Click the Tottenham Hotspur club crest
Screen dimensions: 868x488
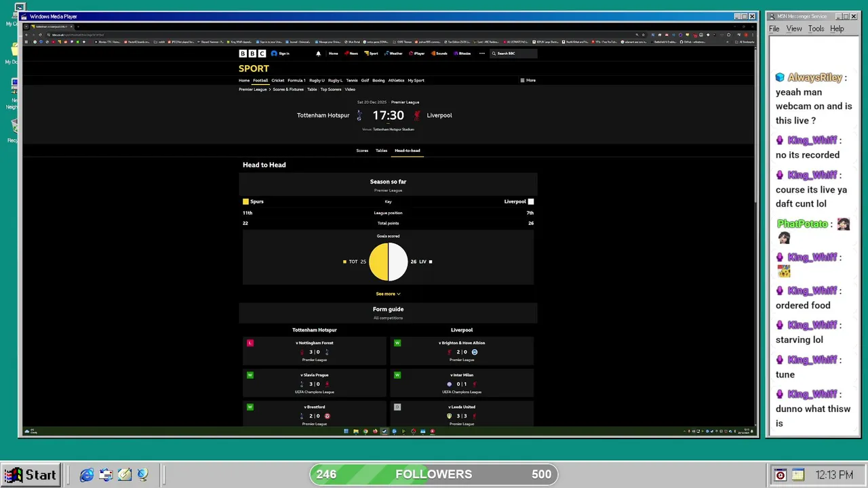coord(359,115)
